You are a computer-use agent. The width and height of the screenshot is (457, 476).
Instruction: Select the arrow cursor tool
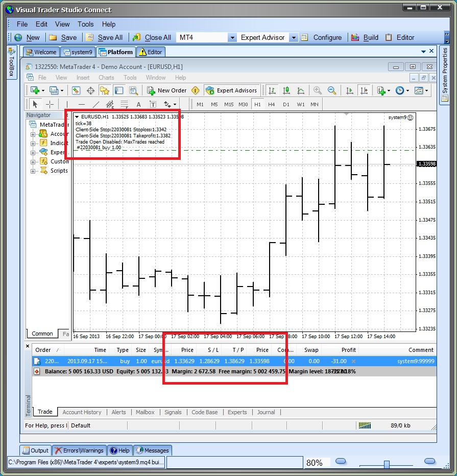(35, 104)
